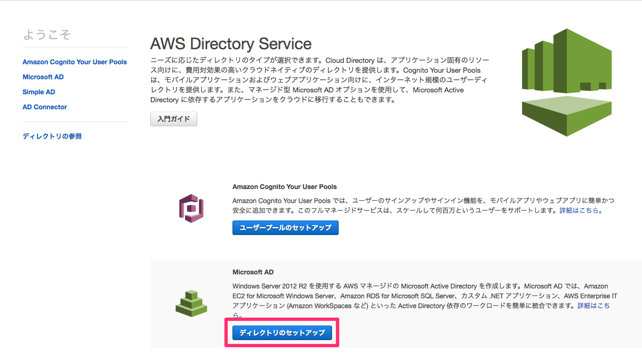
Task: Select Microsoft AD in the sidebar
Action: coord(43,76)
